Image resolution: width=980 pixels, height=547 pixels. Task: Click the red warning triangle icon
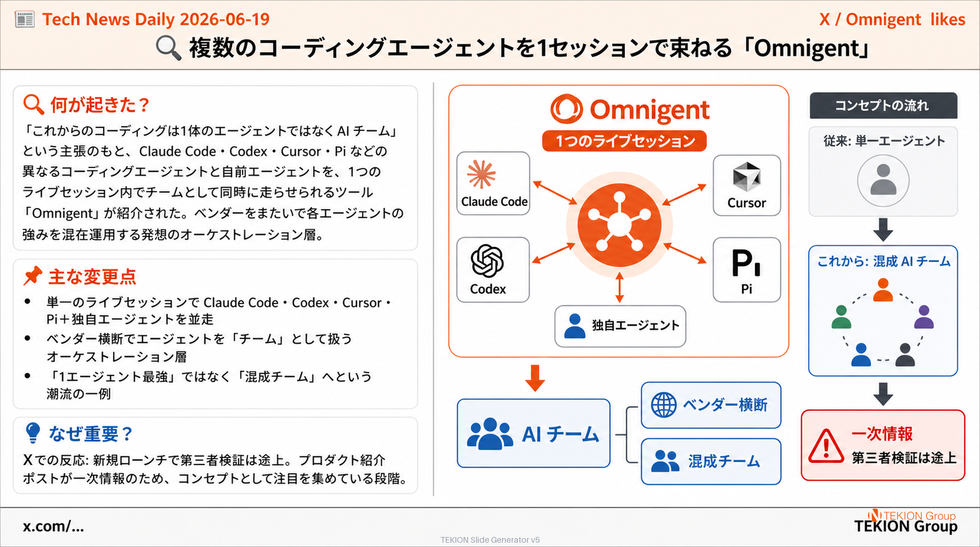tap(826, 446)
